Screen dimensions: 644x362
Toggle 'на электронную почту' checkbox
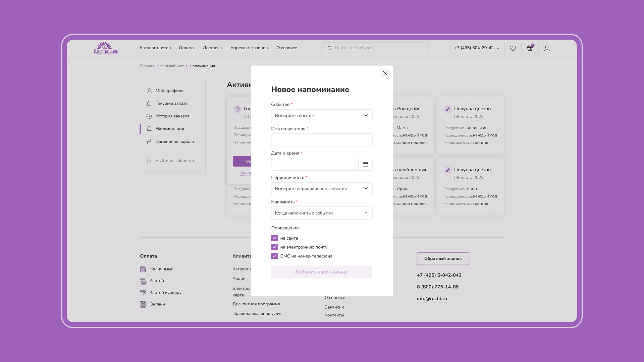click(x=274, y=247)
